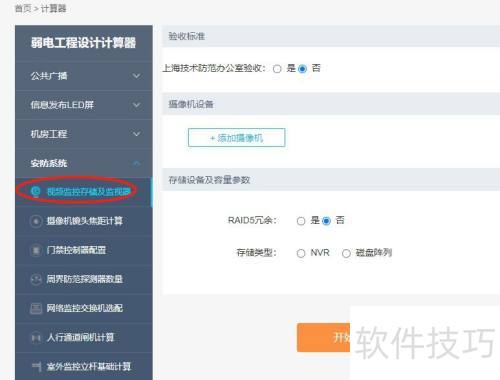Choose NVR as 存储类型
The width and height of the screenshot is (500, 380).
point(301,253)
